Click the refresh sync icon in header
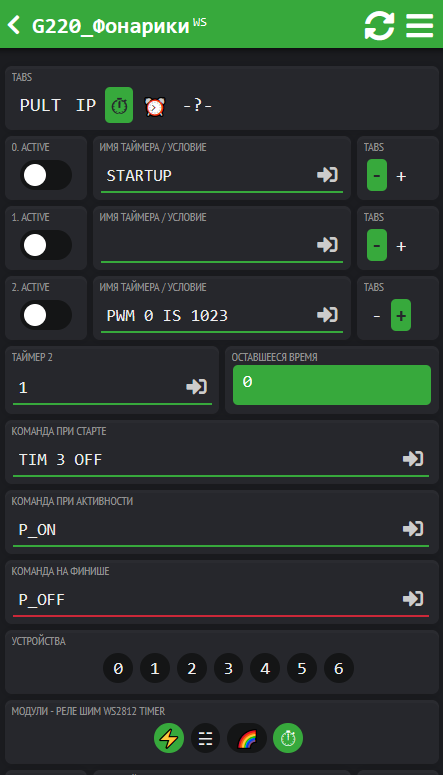 pyautogui.click(x=379, y=25)
